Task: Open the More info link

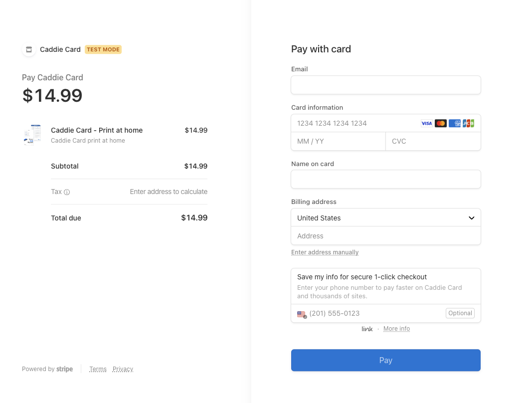Action: [396, 329]
